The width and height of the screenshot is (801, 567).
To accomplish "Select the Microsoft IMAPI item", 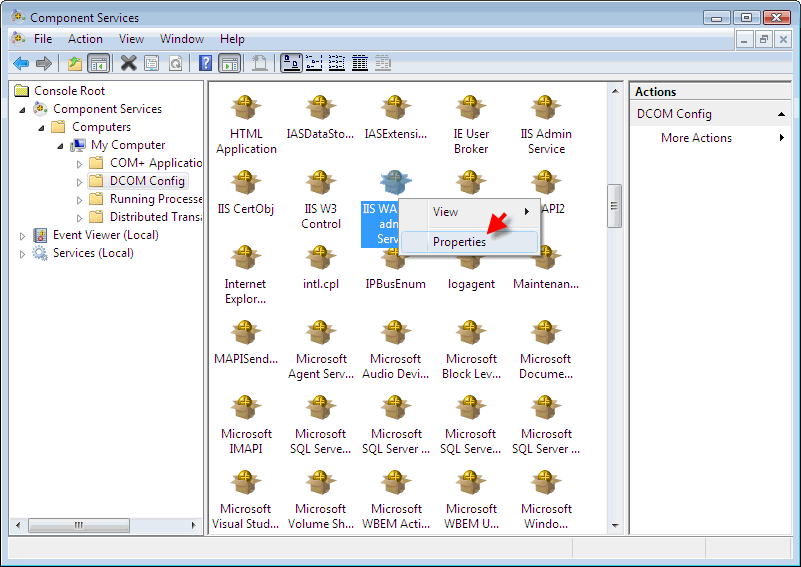I will pyautogui.click(x=246, y=426).
